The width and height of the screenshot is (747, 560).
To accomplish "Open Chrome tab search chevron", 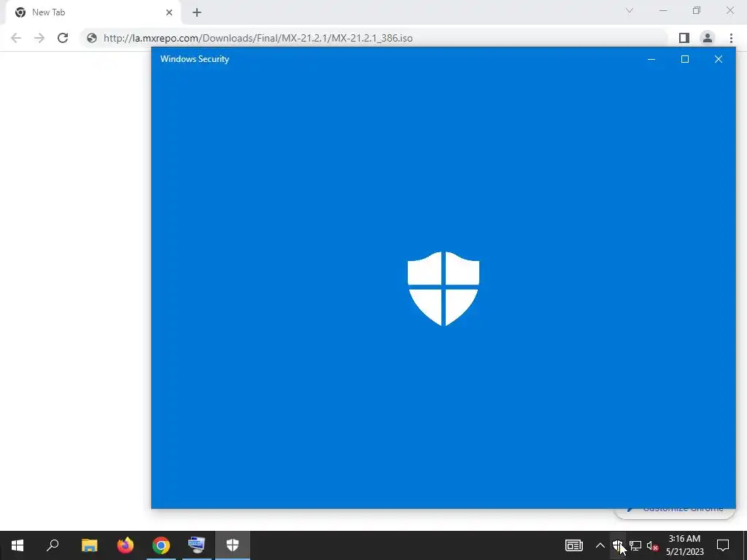I will 630,10.
